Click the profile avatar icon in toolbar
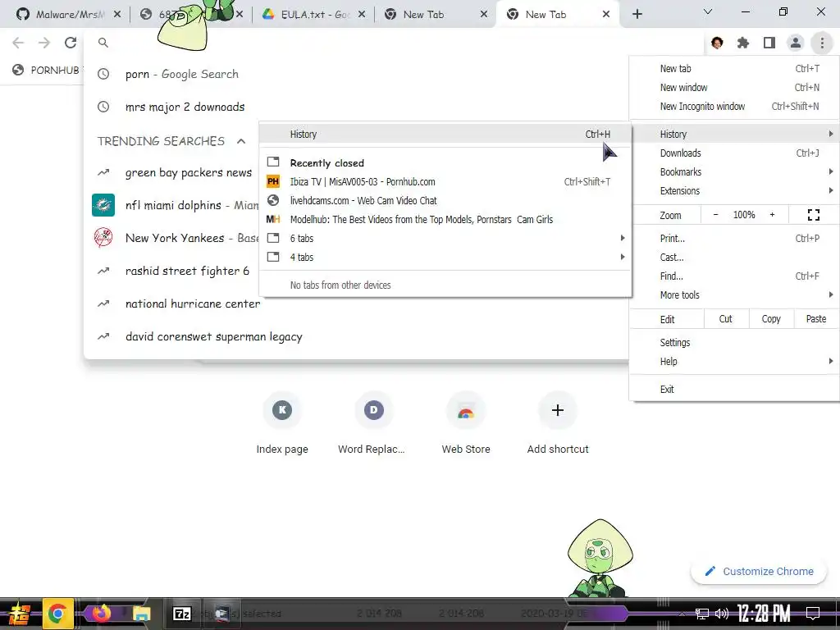 [717, 43]
